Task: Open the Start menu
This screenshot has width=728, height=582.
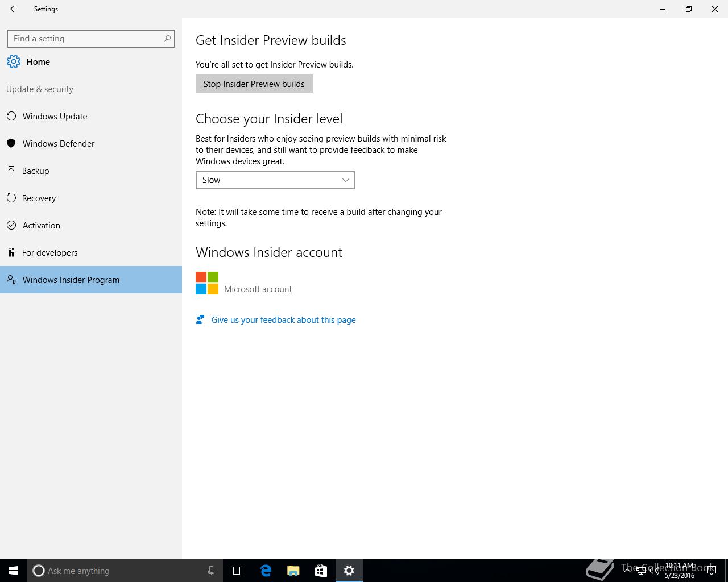Action: click(x=14, y=571)
